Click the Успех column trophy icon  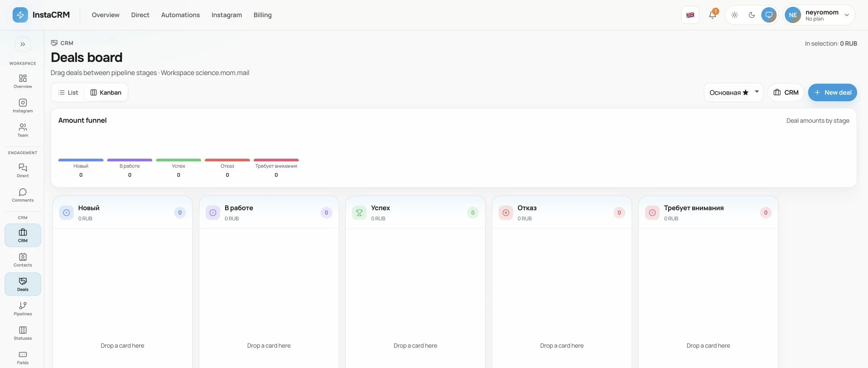[359, 212]
